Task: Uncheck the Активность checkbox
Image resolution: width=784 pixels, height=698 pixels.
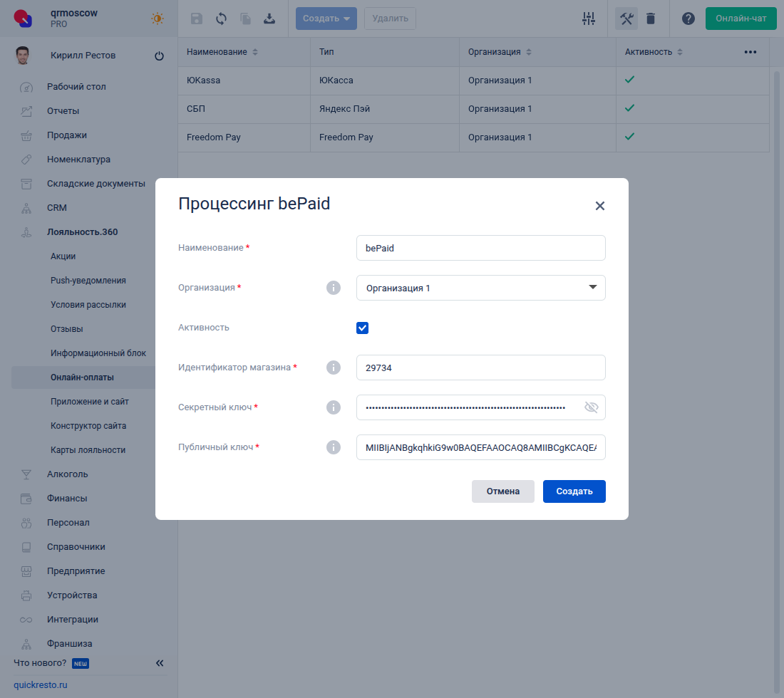Action: (x=363, y=328)
